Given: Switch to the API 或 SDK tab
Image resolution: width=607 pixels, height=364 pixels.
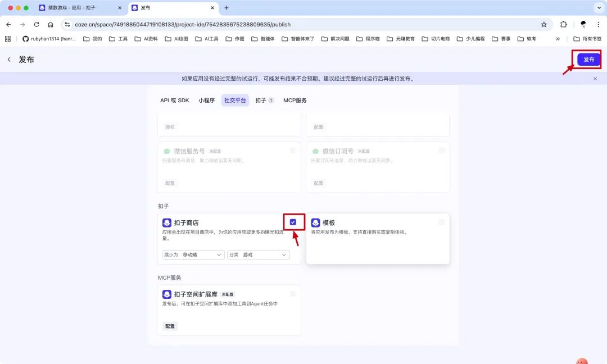Looking at the screenshot, I should (x=175, y=100).
